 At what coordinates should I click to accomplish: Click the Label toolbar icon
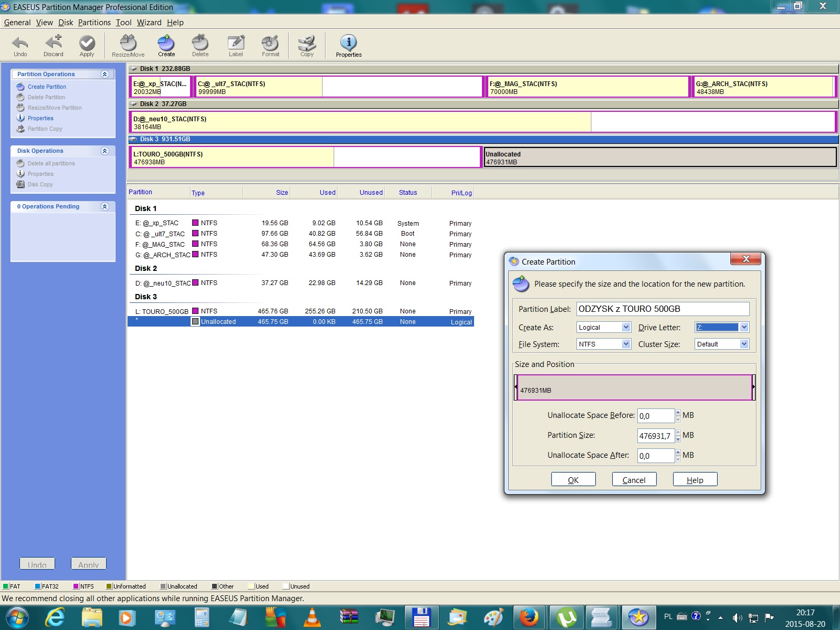236,46
